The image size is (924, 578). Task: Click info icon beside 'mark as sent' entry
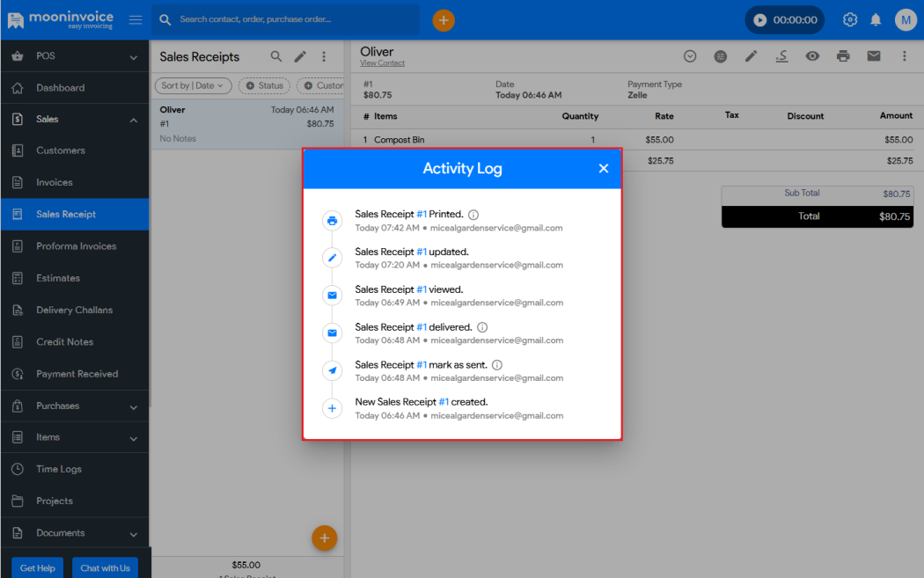497,365
